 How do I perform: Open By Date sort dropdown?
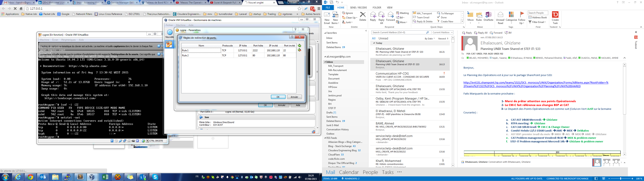pos(429,39)
